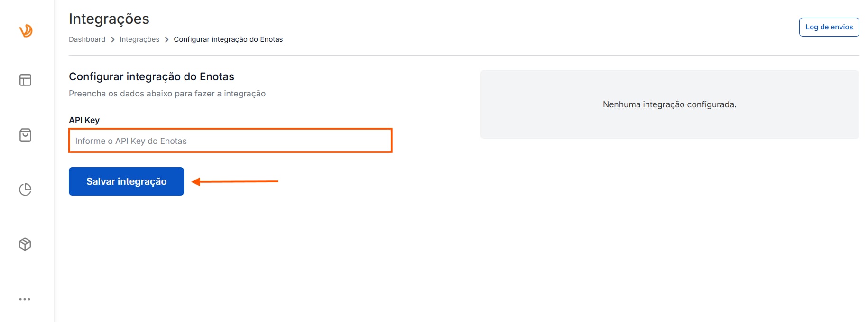This screenshot has width=868, height=322.
Task: Click the Nenhuma integração configurada panel
Action: pyautogui.click(x=669, y=104)
